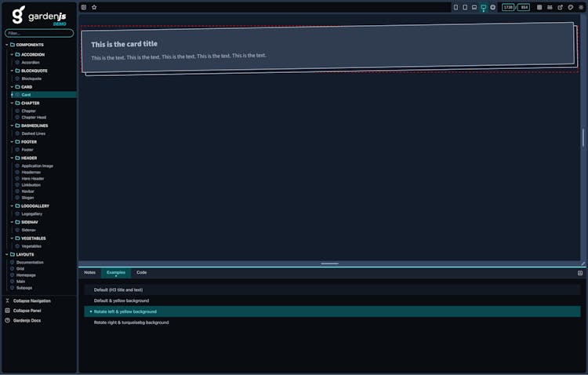Screen dimensions: 588x375
Task: Select the desktop viewport icon
Action: click(x=484, y=7)
